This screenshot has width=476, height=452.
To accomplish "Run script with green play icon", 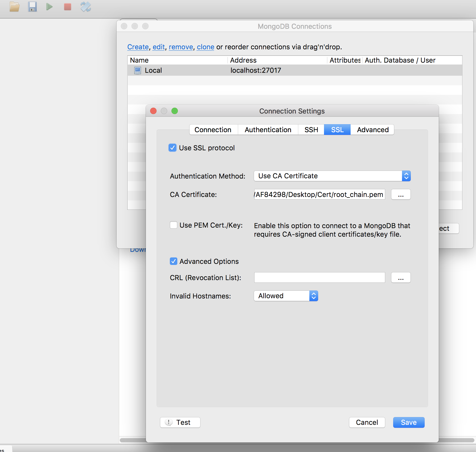I will point(49,7).
